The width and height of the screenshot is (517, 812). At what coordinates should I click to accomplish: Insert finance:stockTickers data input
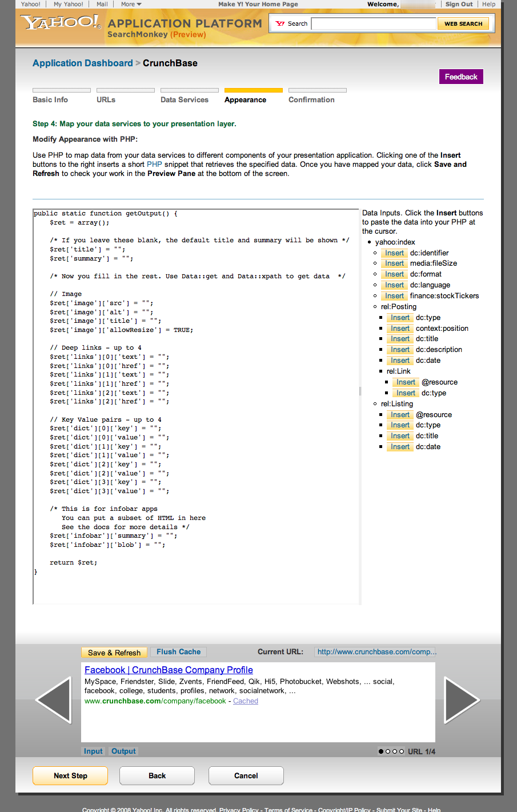[x=394, y=296]
